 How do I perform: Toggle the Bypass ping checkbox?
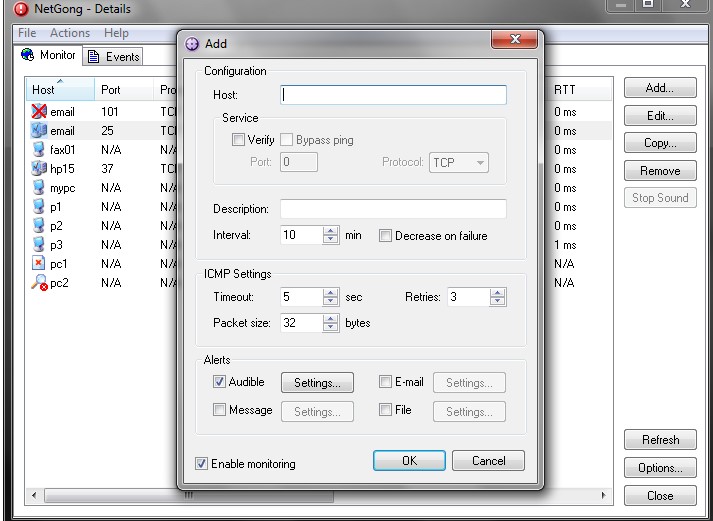tap(286, 140)
